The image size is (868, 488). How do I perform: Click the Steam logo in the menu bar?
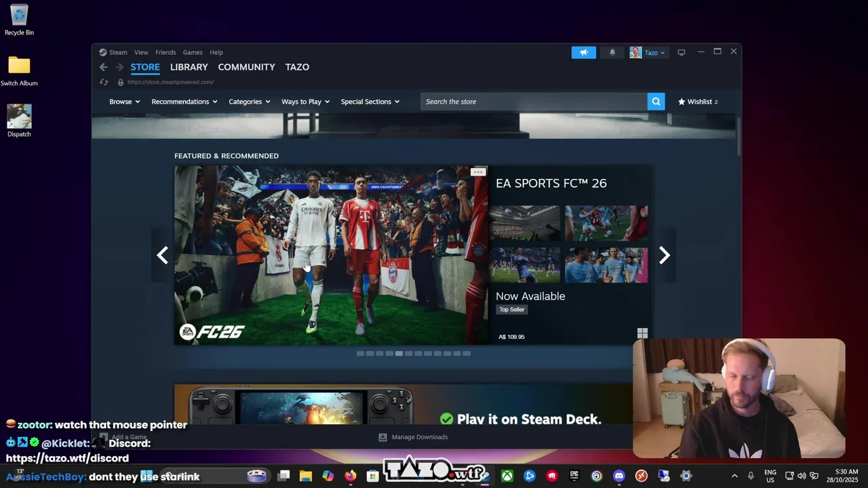pos(103,52)
